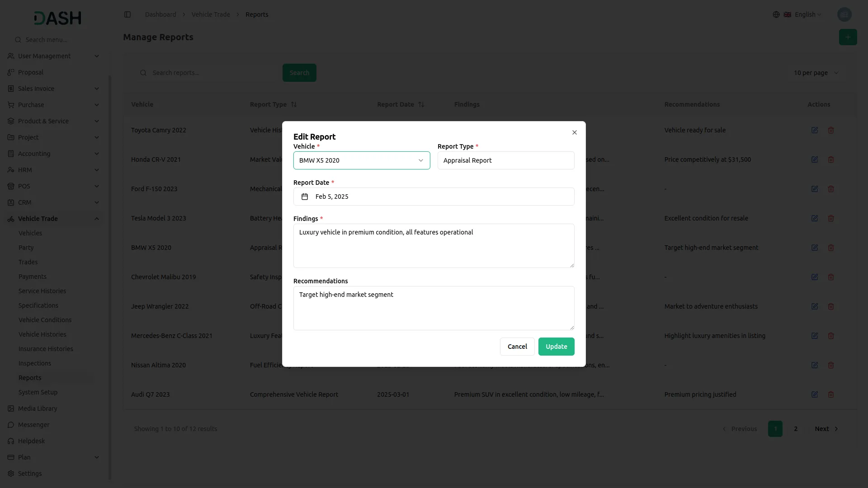This screenshot has width=868, height=488.
Task: Delete the Toyota Camry 2022 report
Action: 831,130
